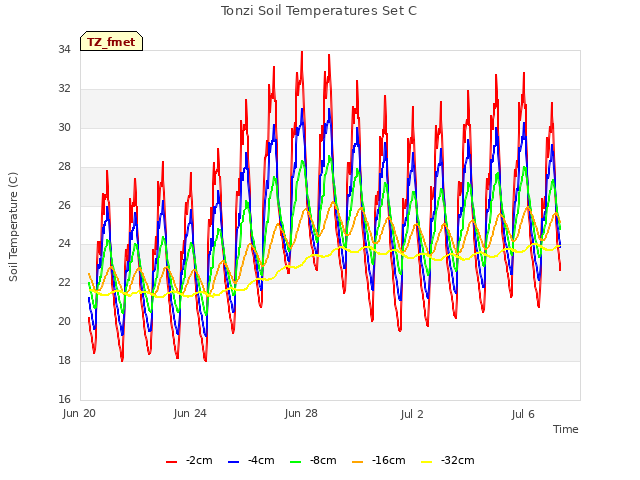The height and width of the screenshot is (480, 640).
Task: Click the Jun 24 x-axis tick label
Action: (x=190, y=413)
